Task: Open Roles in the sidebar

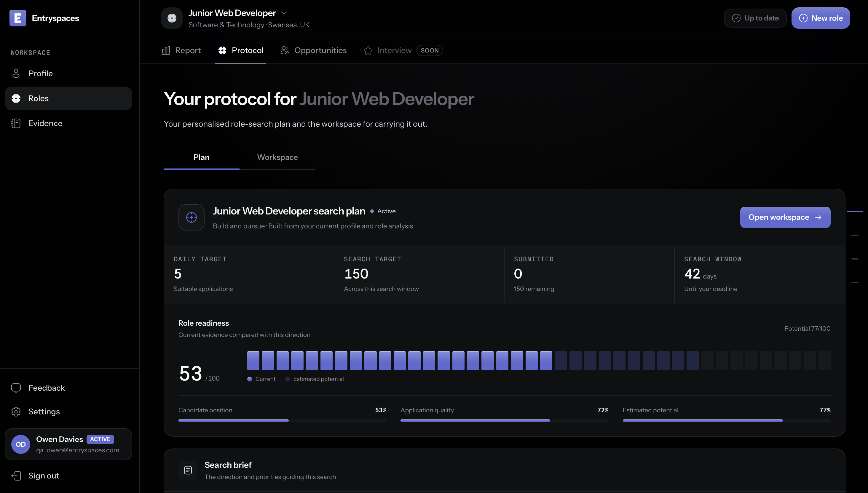Action: click(x=68, y=98)
